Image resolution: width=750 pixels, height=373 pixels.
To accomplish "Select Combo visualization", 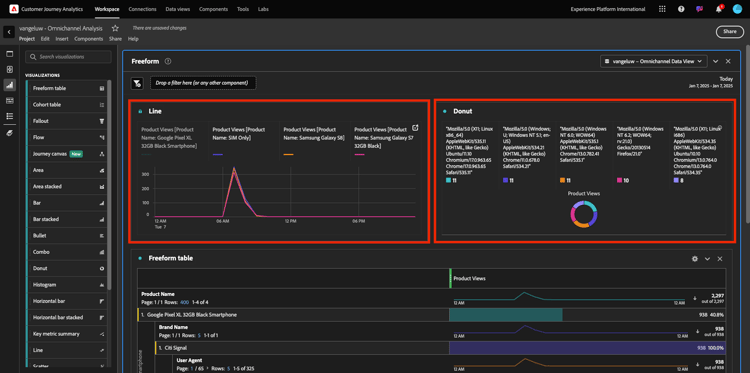I will tap(66, 252).
